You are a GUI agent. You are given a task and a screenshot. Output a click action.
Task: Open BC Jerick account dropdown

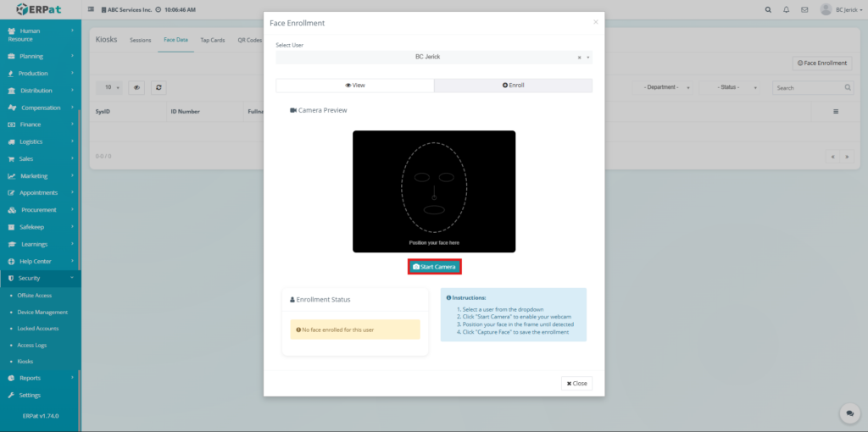click(x=849, y=9)
